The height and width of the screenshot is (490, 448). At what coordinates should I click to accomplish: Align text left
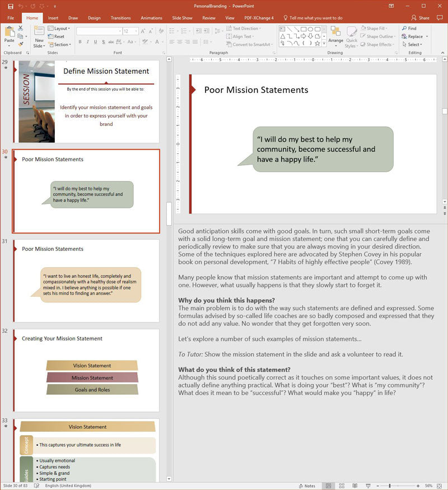point(172,41)
